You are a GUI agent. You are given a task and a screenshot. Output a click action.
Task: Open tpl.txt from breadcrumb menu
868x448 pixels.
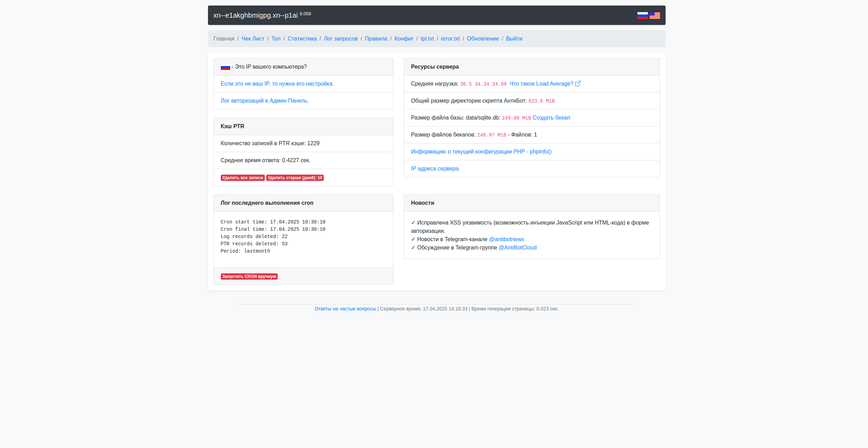(427, 39)
